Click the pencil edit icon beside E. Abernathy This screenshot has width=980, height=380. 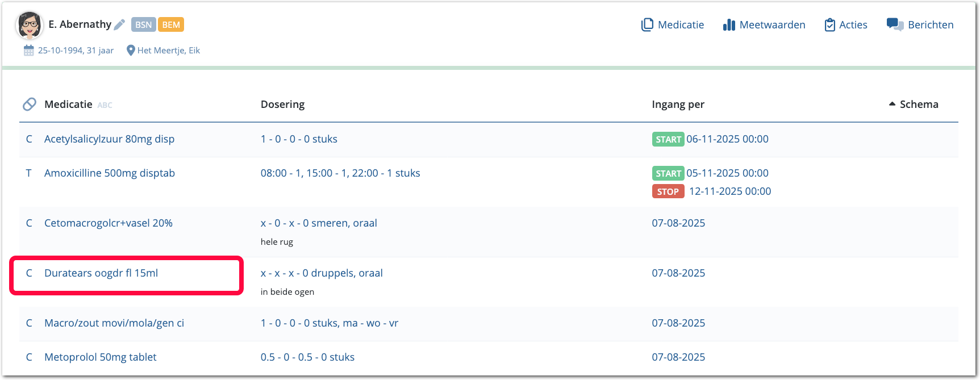click(x=119, y=24)
